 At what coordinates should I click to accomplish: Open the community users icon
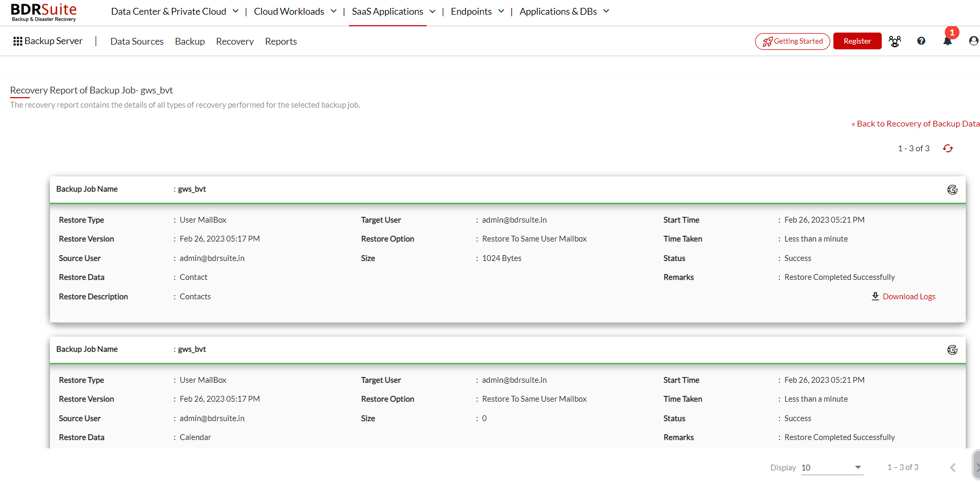[894, 41]
